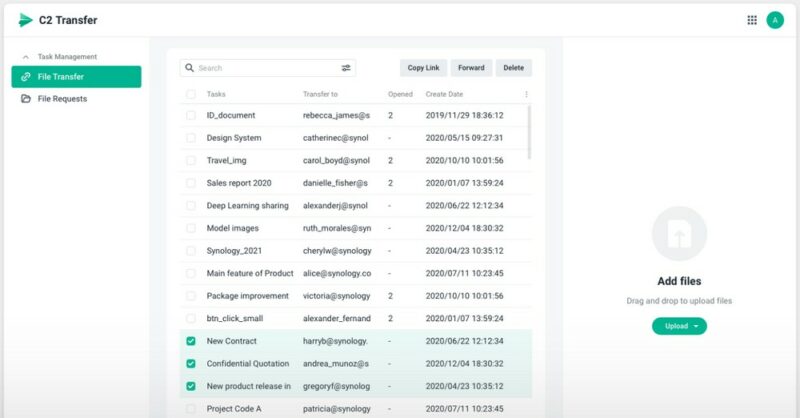
Task: Toggle the select-all header checkbox
Action: tap(191, 94)
